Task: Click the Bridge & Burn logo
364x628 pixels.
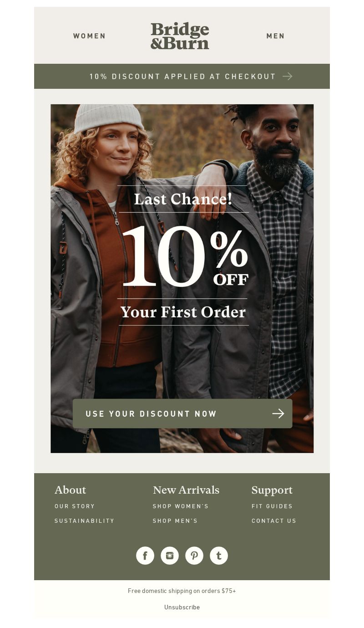Action: [180, 36]
